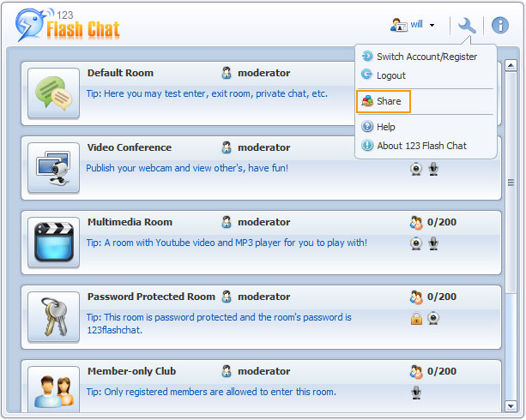Click the Default Room tip text
This screenshot has width=526, height=420.
207,93
